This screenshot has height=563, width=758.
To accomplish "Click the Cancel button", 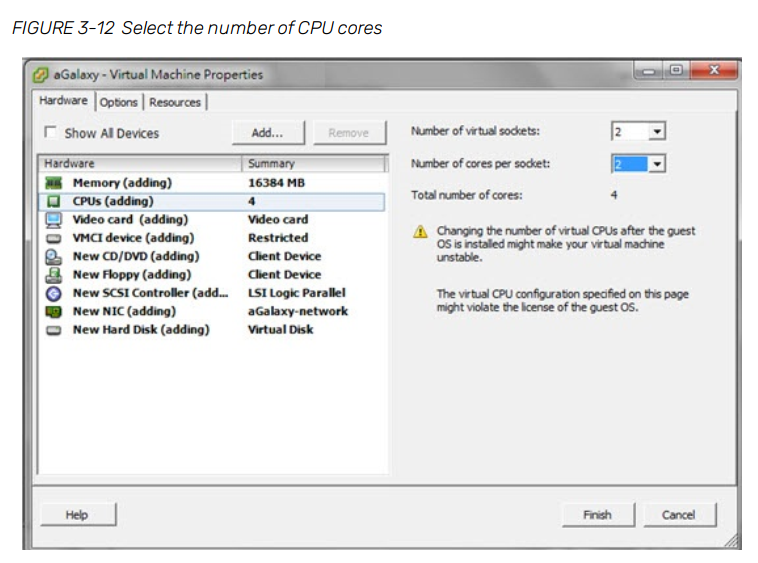I will coord(678,515).
